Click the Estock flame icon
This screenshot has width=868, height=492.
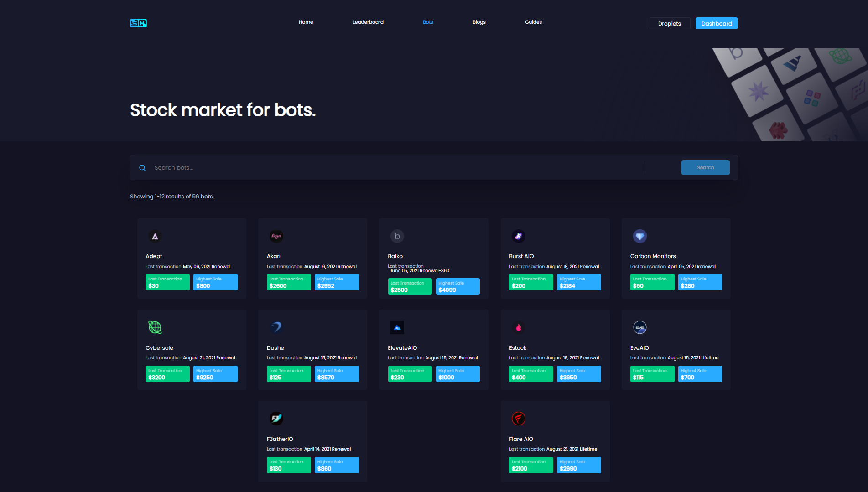(x=518, y=327)
